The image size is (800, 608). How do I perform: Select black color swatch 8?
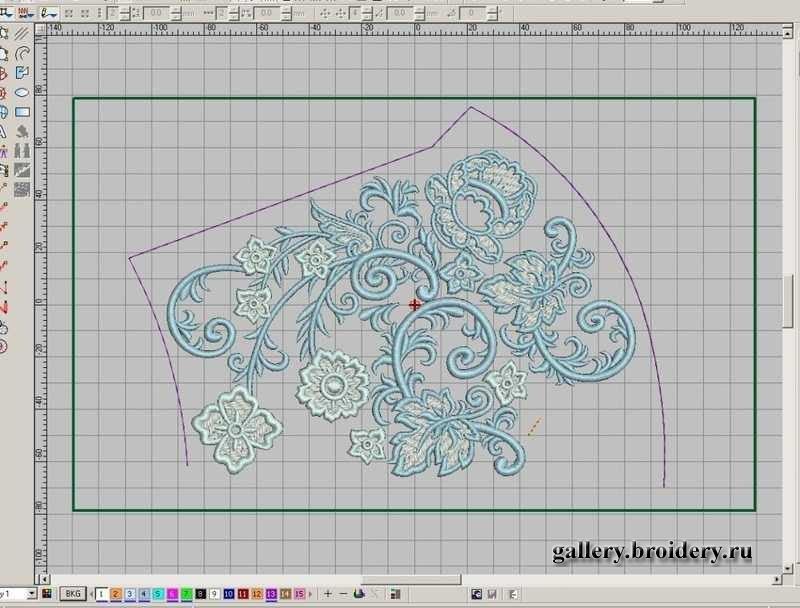(x=201, y=594)
